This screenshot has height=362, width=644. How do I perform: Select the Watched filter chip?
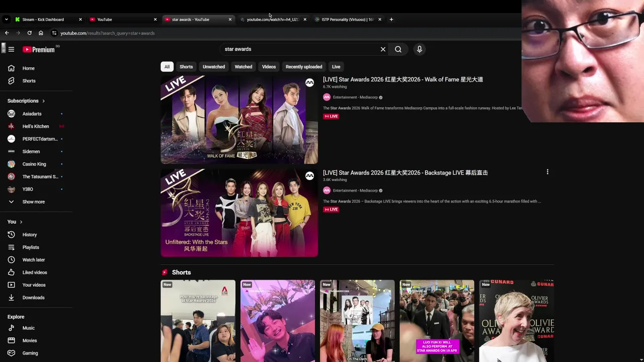[244, 67]
